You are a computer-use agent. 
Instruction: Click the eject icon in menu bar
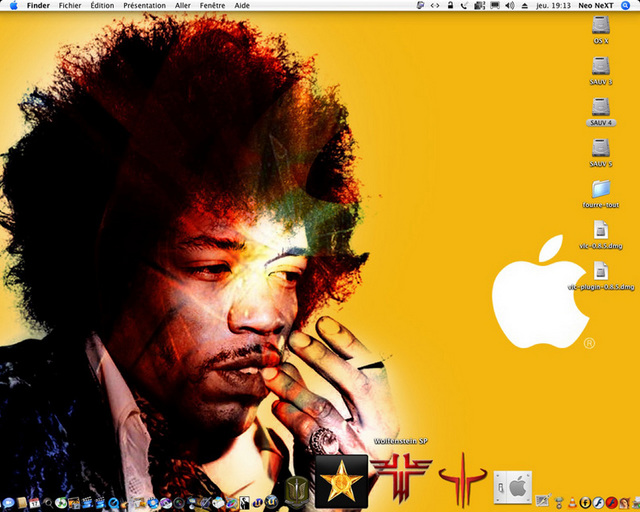point(524,6)
